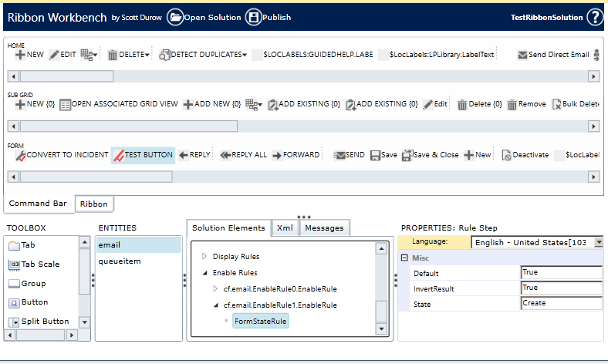
Task: Click the New plus icon in Form bar
Action: coord(469,155)
